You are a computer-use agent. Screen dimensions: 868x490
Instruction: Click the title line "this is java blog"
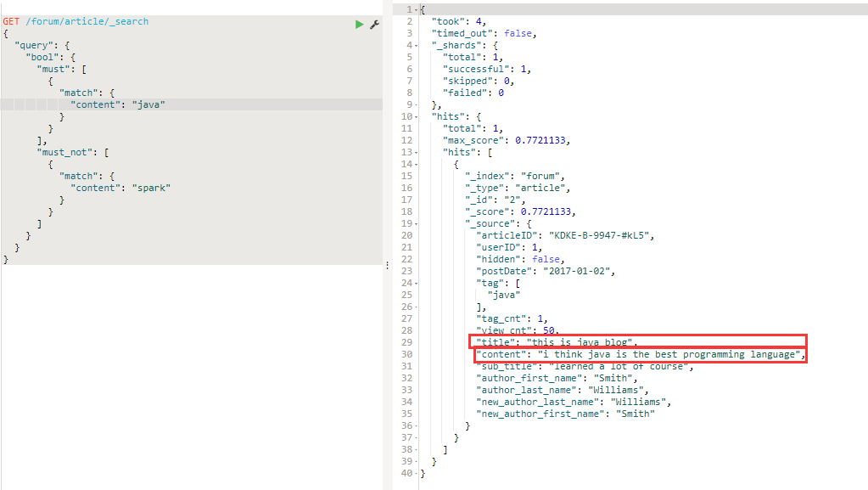(x=557, y=342)
